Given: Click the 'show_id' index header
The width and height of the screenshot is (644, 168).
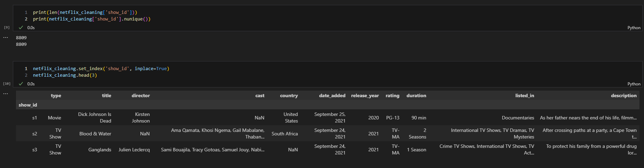Looking at the screenshot, I should [x=28, y=105].
